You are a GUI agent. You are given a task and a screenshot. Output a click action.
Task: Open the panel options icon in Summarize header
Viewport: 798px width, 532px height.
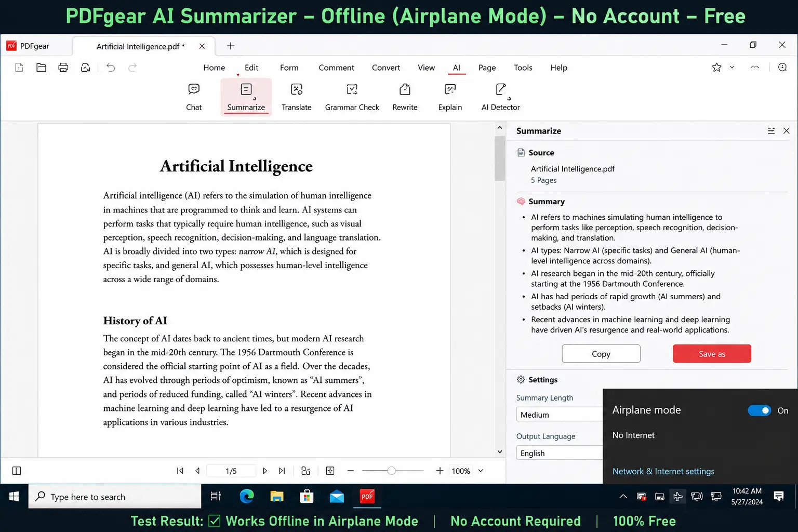tap(772, 131)
